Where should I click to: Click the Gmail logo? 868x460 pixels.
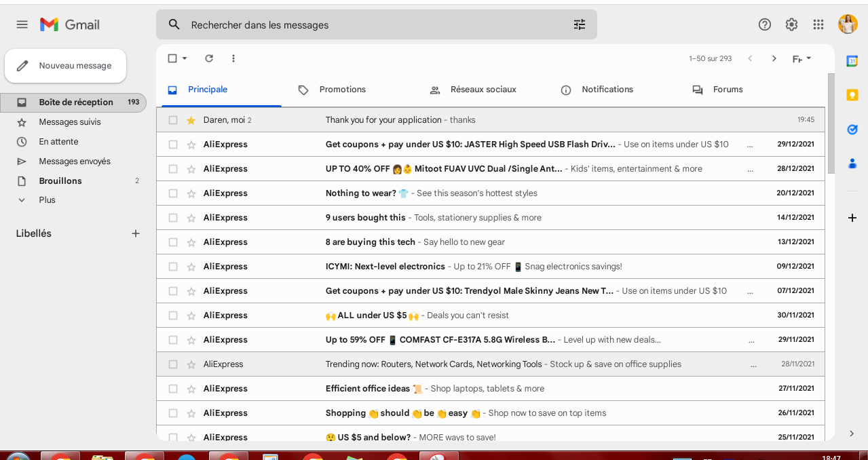pyautogui.click(x=70, y=24)
